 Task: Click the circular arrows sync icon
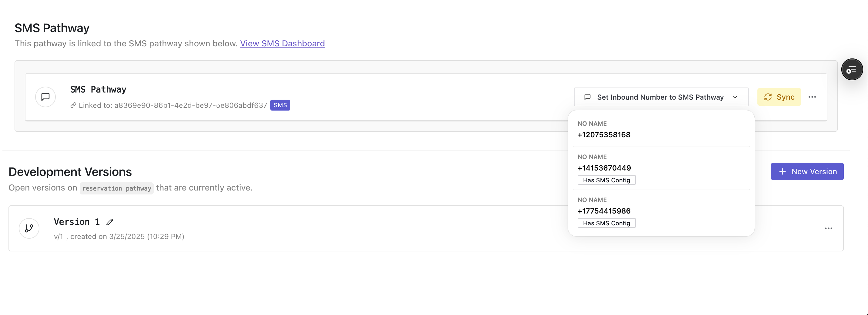(768, 97)
